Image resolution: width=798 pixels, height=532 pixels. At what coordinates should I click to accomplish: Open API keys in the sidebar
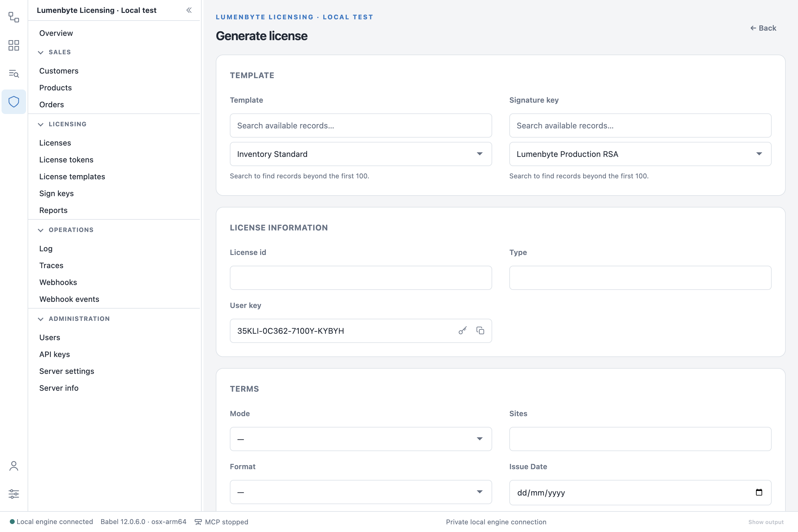pyautogui.click(x=55, y=354)
